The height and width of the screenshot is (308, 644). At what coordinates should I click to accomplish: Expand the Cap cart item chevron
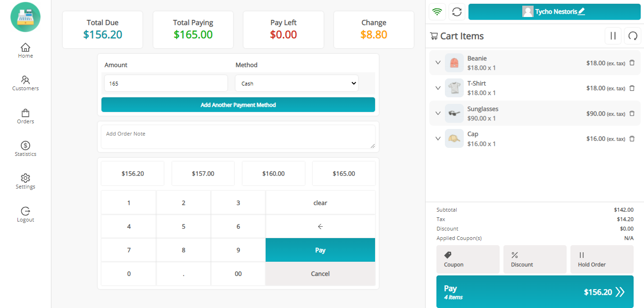(438, 138)
